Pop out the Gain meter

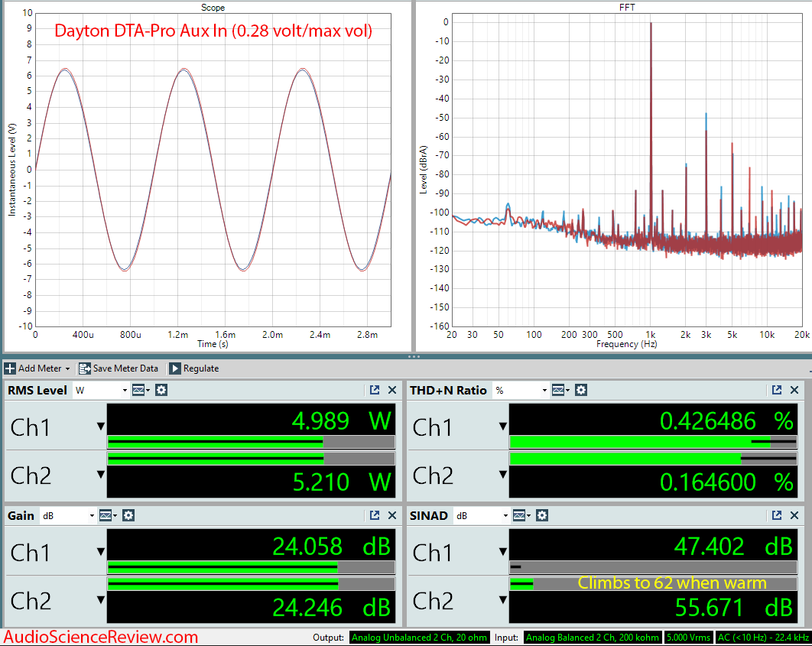375,515
